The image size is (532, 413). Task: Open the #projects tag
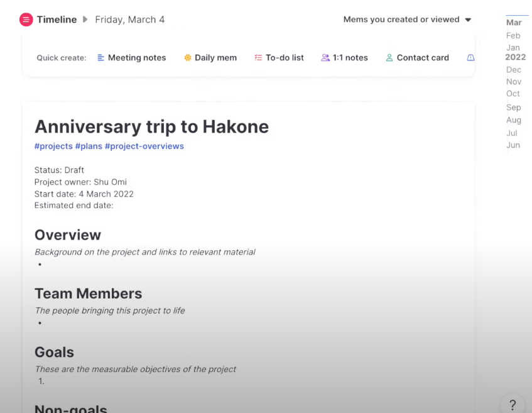pyautogui.click(x=53, y=146)
